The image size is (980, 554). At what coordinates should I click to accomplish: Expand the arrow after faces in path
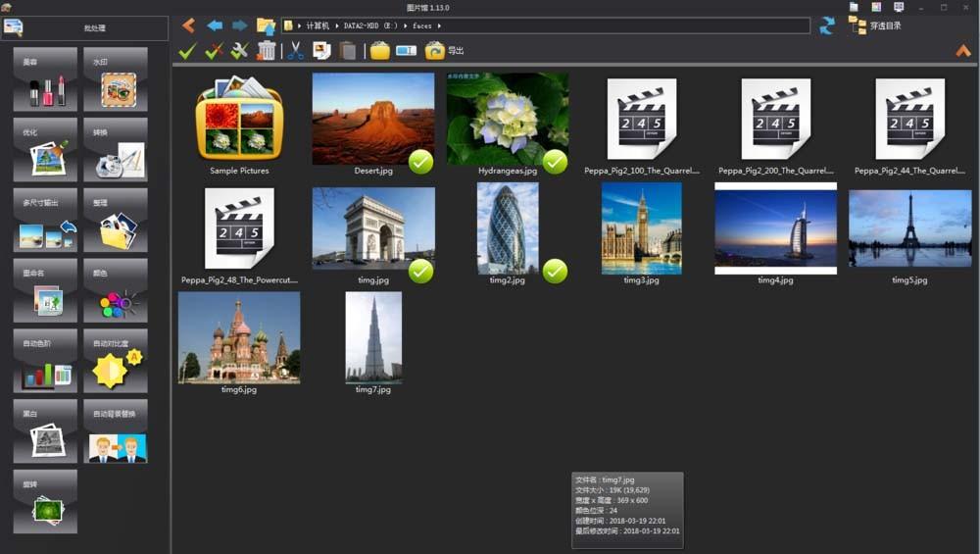click(x=439, y=26)
